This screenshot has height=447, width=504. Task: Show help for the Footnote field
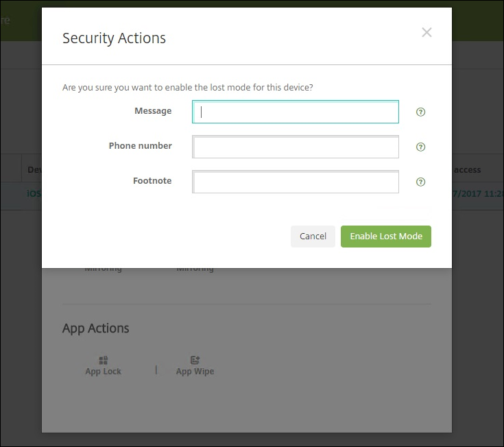click(421, 182)
